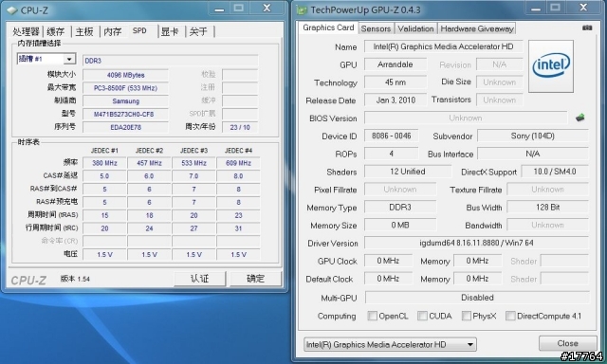The image size is (607, 364).
Task: Click the serial number EDA20E78
Action: [125, 127]
